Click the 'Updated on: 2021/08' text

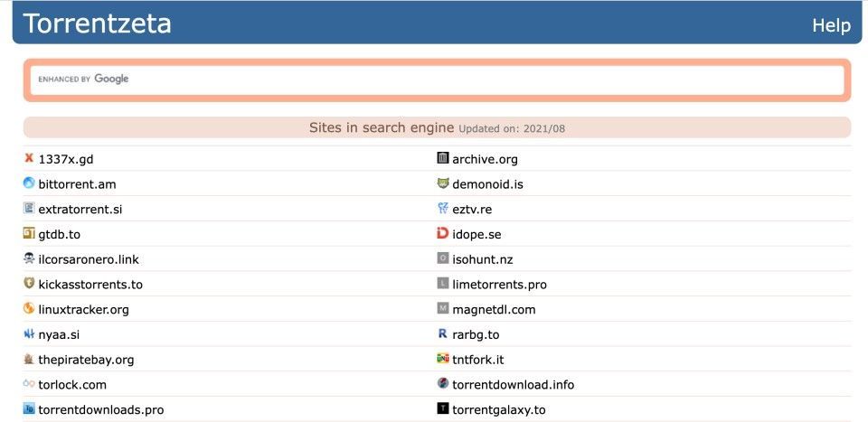[512, 129]
